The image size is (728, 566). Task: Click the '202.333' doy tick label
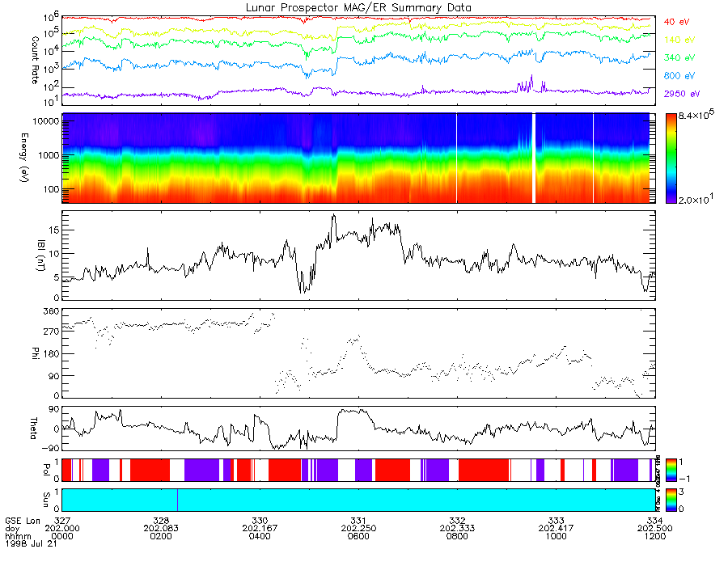[x=457, y=529]
